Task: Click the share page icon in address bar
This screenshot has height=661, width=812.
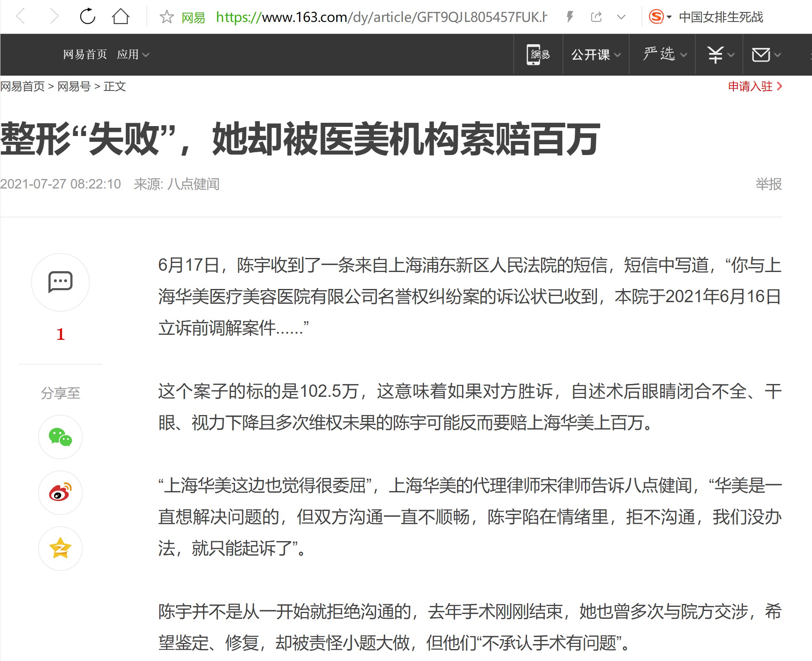Action: pyautogui.click(x=596, y=17)
